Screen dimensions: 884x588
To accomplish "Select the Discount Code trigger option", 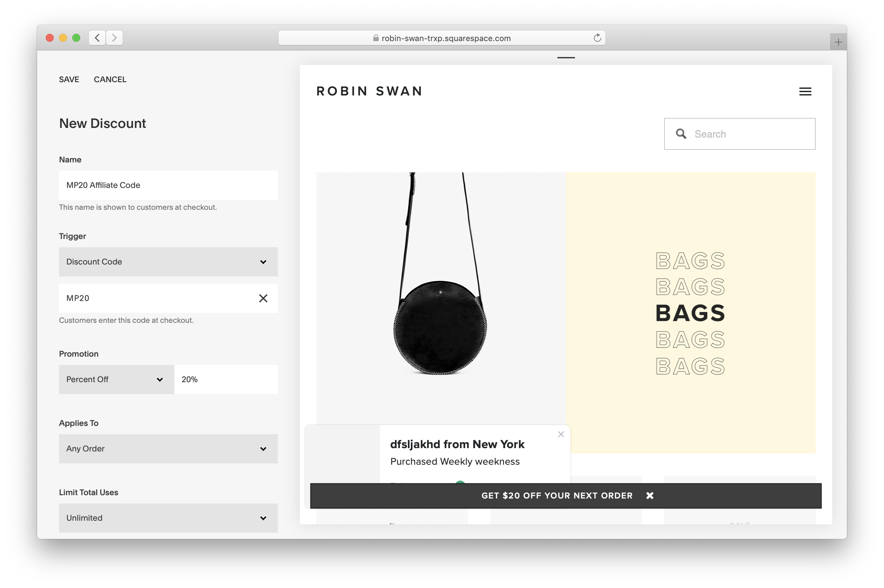I will coord(166,262).
